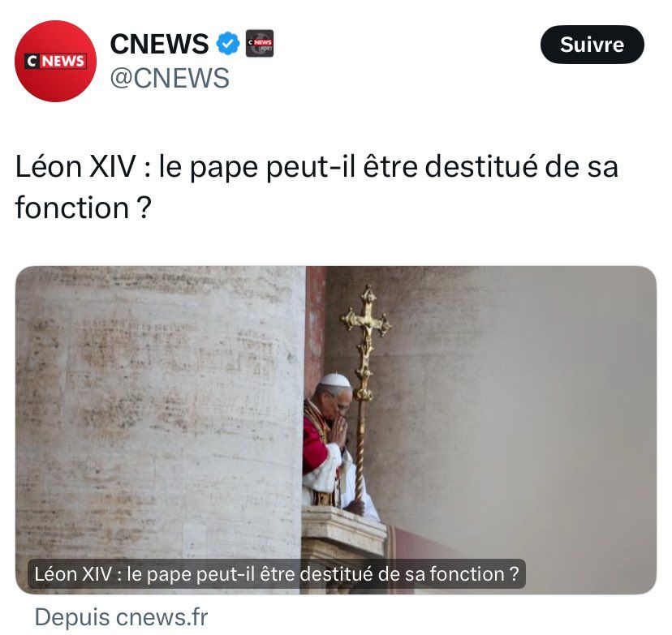Image resolution: width=672 pixels, height=635 pixels.
Task: Follow CNEWS with the Suivre button
Action: point(592,45)
